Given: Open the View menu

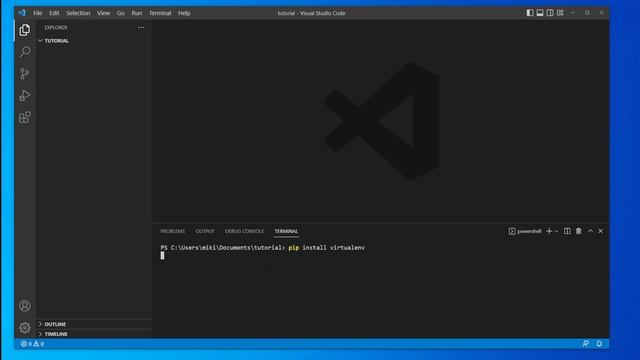Looking at the screenshot, I should tap(103, 13).
